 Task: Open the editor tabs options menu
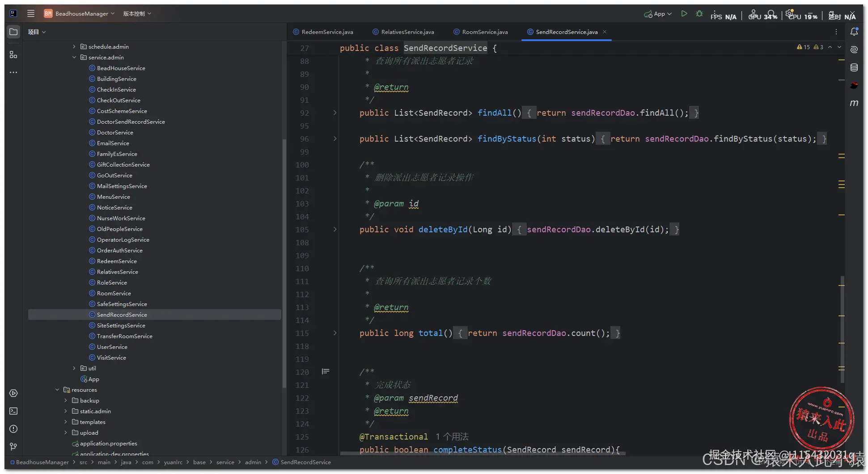(x=836, y=32)
